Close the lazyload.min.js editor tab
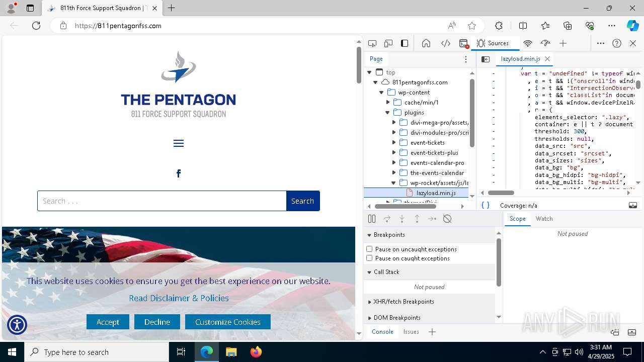644x362 pixels. (x=547, y=59)
